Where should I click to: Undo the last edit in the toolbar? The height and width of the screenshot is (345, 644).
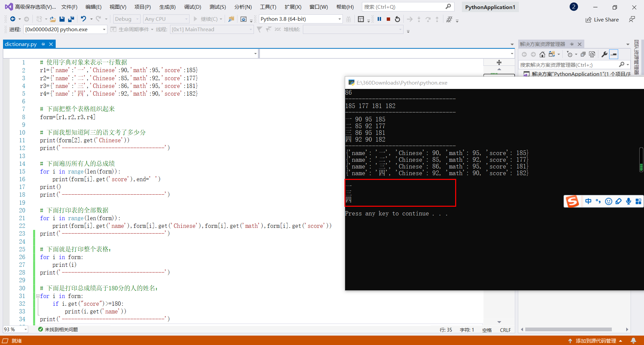[84, 19]
